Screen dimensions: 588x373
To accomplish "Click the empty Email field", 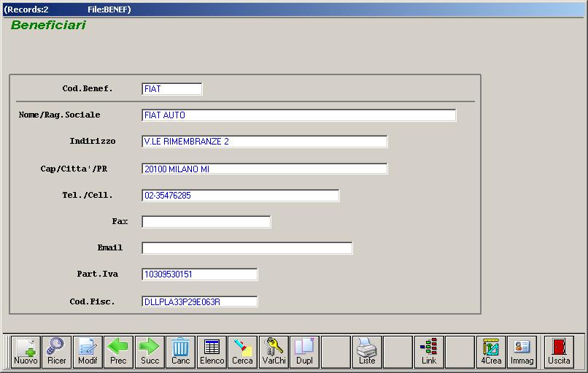I will click(x=247, y=248).
